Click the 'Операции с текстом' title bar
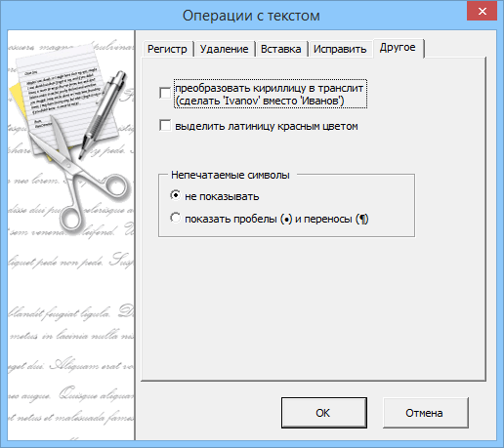 tap(251, 16)
